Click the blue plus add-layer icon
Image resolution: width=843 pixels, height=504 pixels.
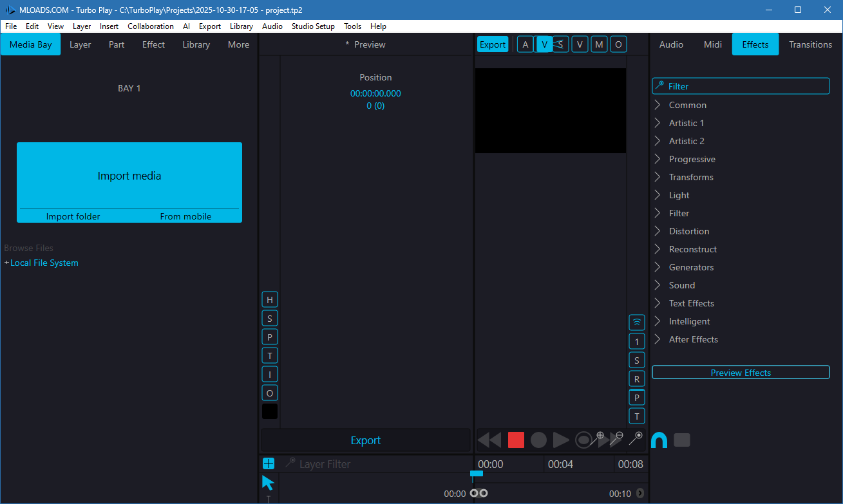269,463
